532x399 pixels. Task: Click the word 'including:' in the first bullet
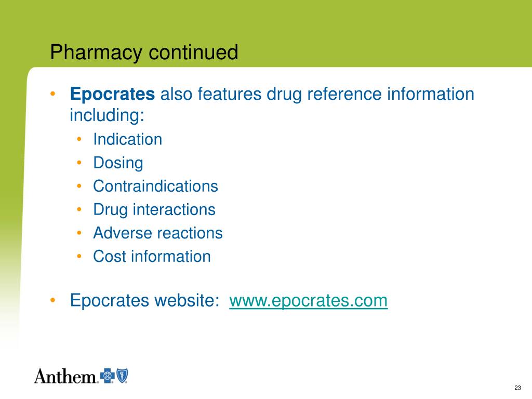(x=107, y=115)
